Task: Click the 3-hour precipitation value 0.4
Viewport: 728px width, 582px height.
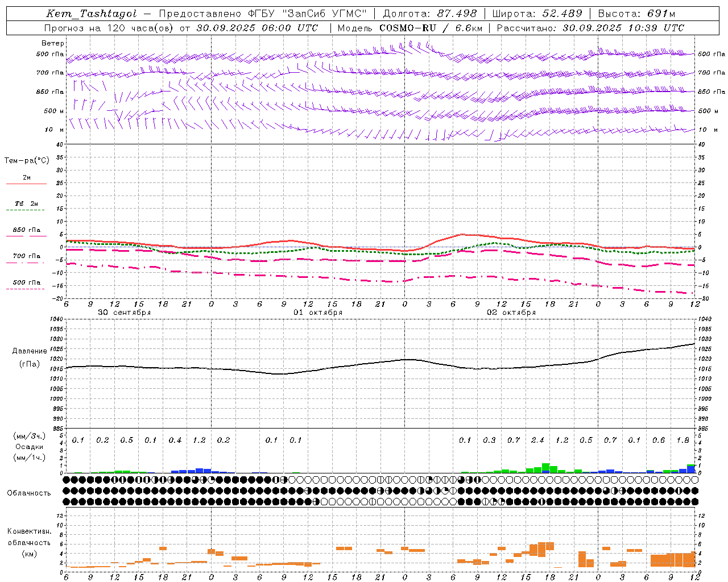Action: [175, 440]
